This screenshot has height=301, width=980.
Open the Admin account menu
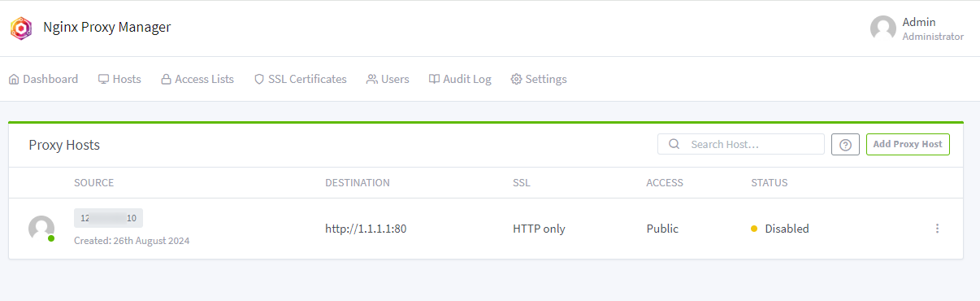[917, 28]
